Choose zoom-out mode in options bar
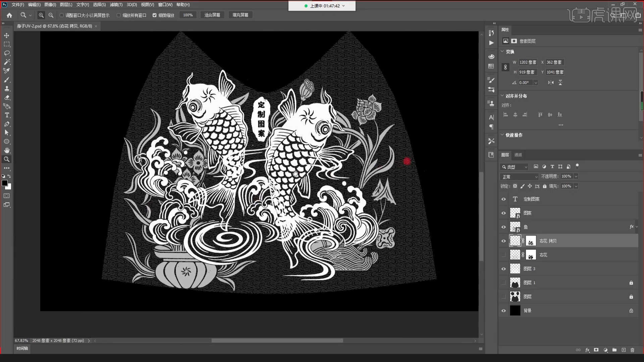The width and height of the screenshot is (644, 362). pyautogui.click(x=51, y=15)
